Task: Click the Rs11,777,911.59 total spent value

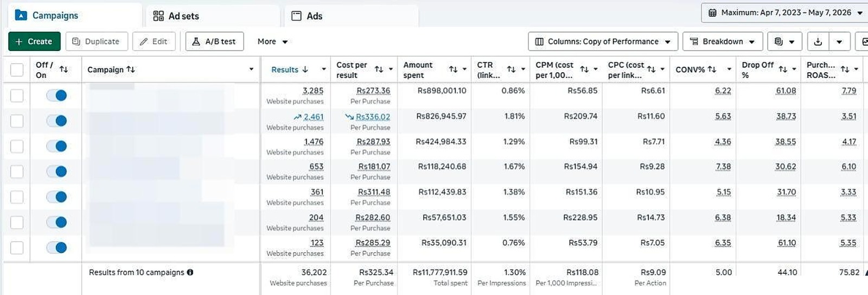Action: (440, 272)
